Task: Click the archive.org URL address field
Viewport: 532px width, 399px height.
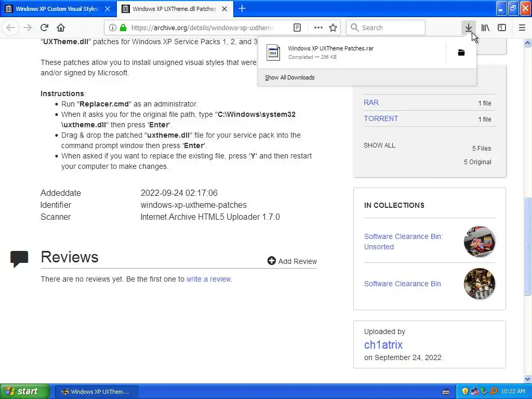Action: coord(203,28)
